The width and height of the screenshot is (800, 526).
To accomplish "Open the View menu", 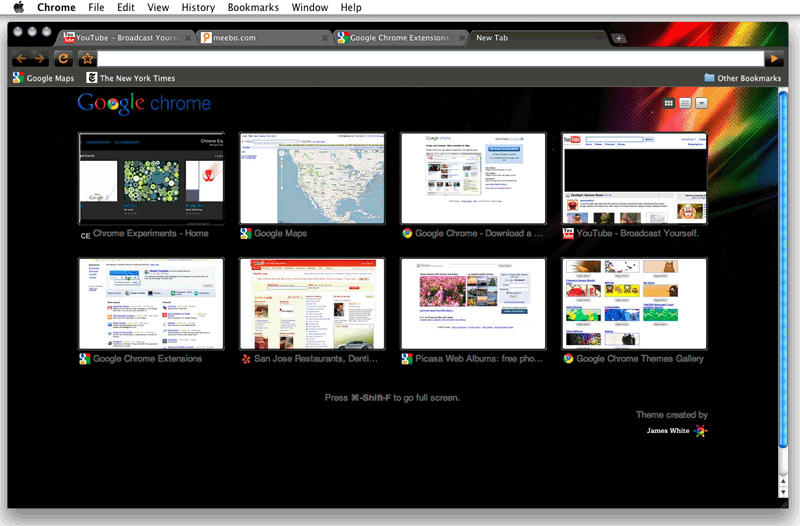I will pos(158,7).
